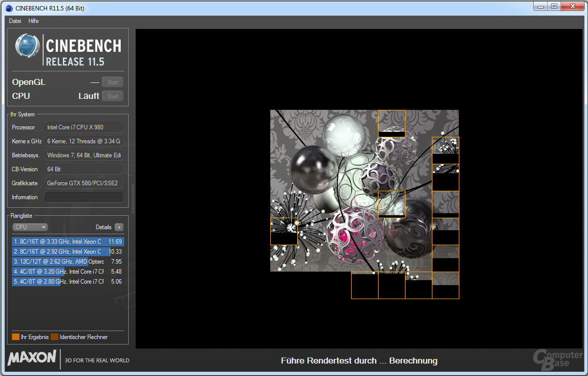The image size is (588, 376).
Task: Select ranking entry 12C/12T AMD Opteron
Action: tap(68, 262)
